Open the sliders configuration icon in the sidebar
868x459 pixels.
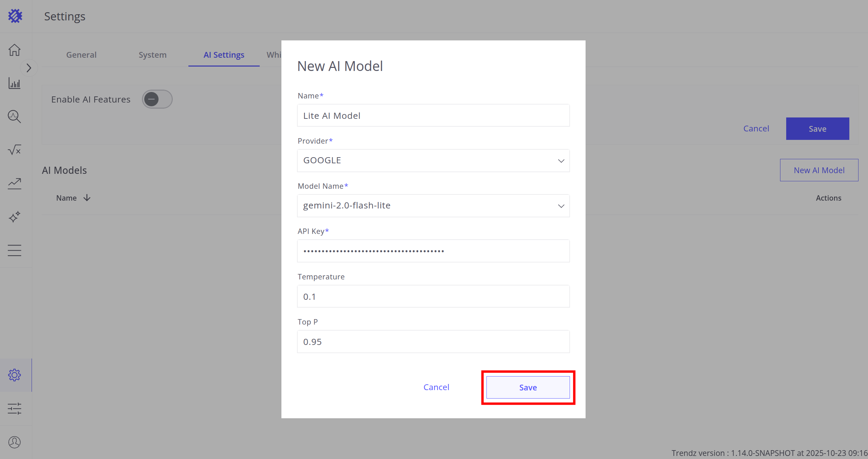pyautogui.click(x=14, y=408)
